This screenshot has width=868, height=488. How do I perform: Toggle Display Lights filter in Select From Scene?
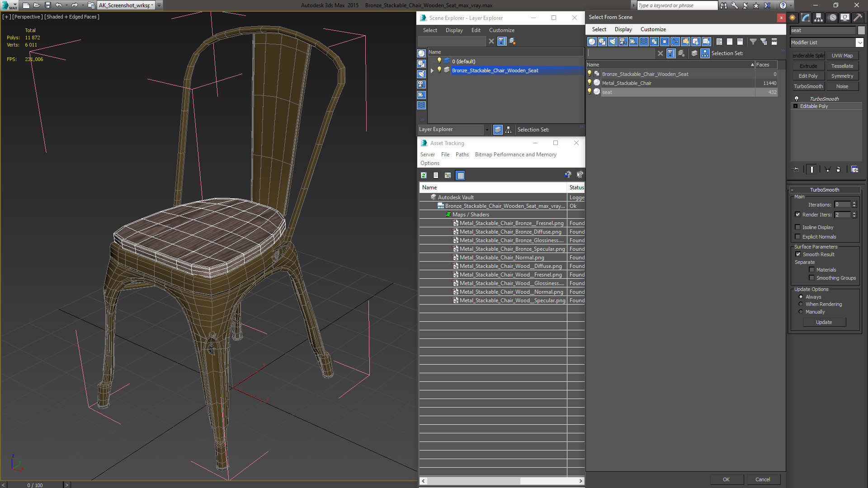613,42
